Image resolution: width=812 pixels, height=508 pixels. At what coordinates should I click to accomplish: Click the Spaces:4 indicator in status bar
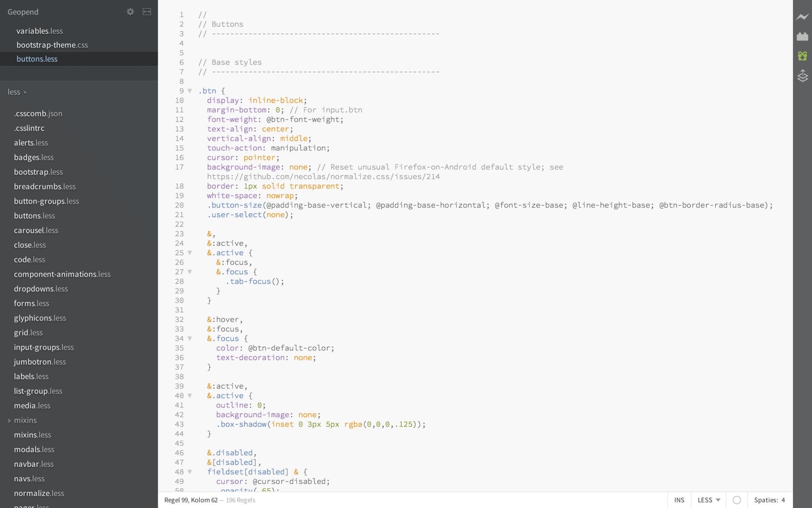pyautogui.click(x=769, y=500)
